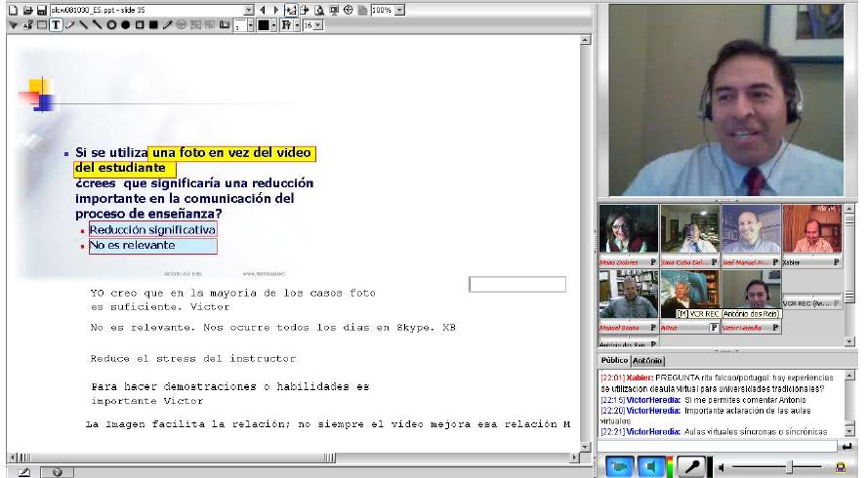Toggle the P button for Xabier
The width and height of the screenshot is (868, 478).
[836, 262]
